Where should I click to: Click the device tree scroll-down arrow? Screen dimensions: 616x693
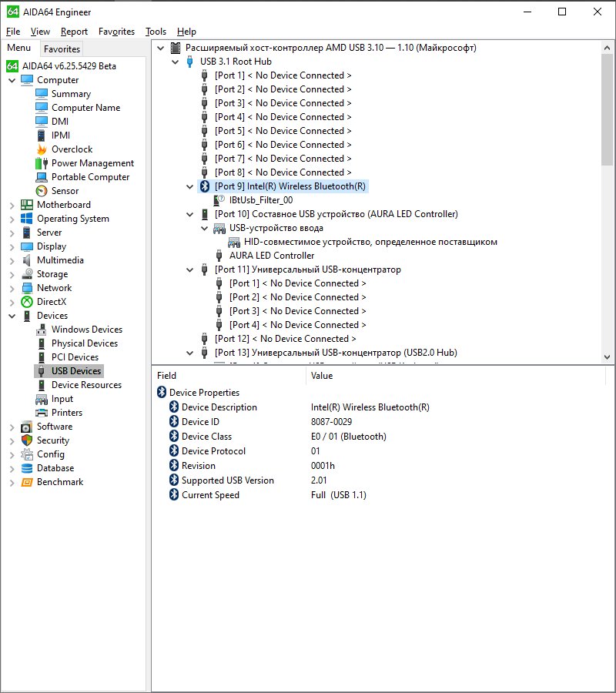click(x=608, y=357)
